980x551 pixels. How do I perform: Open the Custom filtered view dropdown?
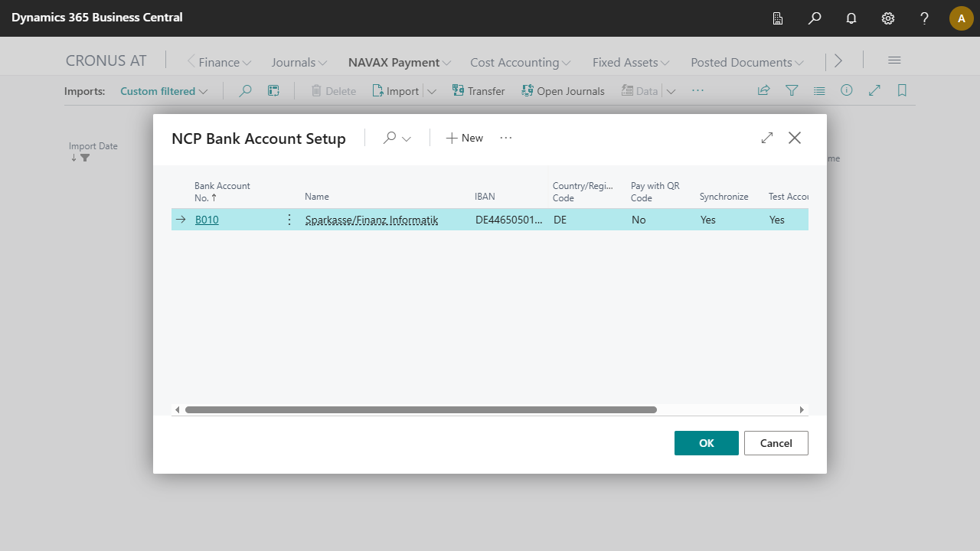pos(164,91)
